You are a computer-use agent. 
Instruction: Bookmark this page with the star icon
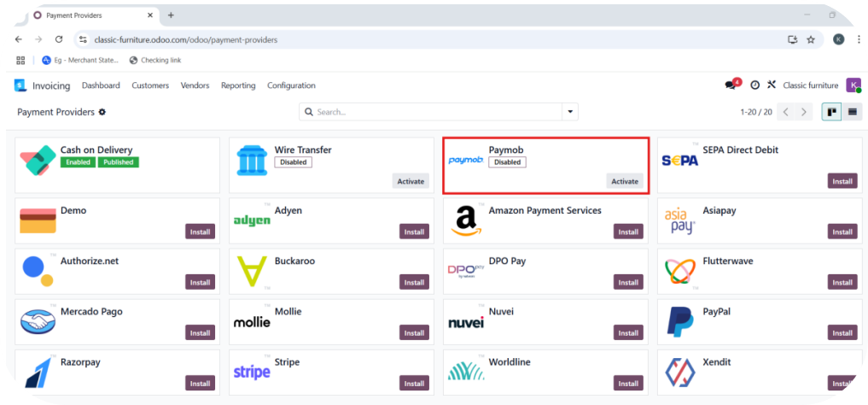tap(811, 39)
